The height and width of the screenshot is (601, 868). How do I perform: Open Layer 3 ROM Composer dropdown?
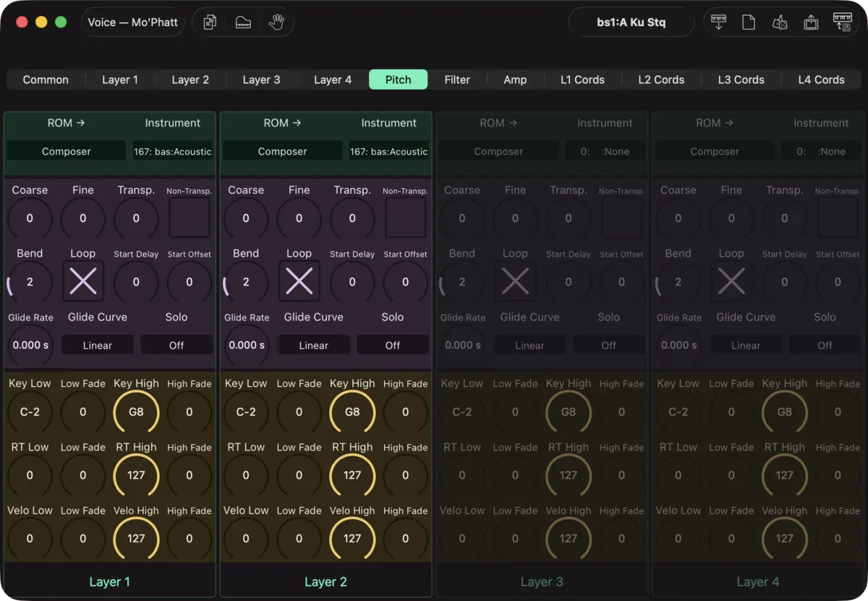click(x=498, y=151)
